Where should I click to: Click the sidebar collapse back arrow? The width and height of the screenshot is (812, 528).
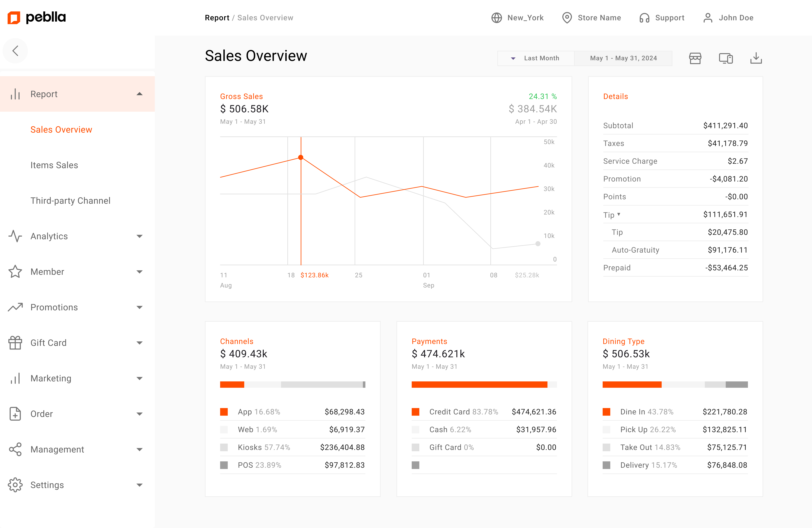15,51
